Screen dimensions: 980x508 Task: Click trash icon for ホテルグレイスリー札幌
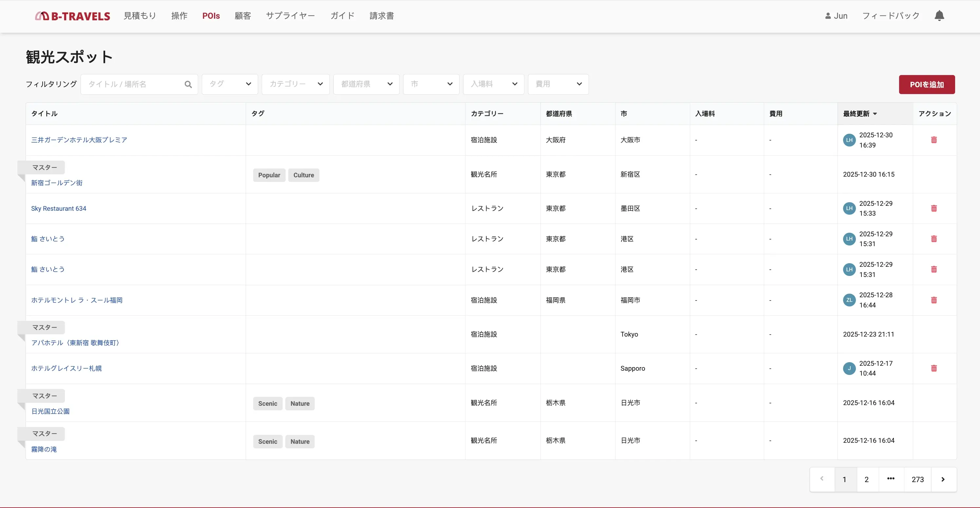pos(933,368)
